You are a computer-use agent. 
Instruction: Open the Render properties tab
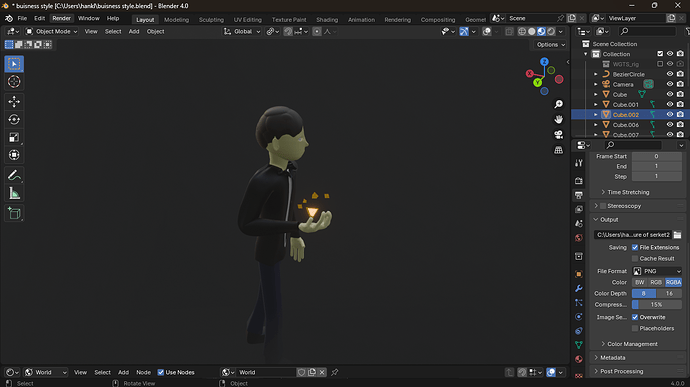click(x=579, y=181)
